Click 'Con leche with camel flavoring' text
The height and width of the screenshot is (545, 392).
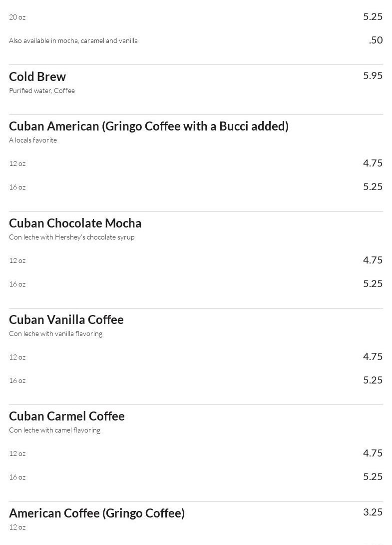tap(54, 430)
